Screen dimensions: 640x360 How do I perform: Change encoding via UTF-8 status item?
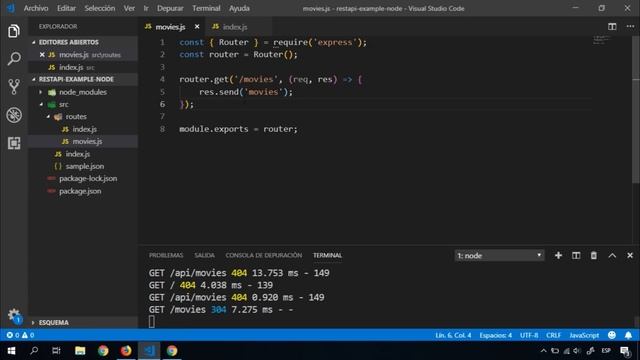point(529,335)
